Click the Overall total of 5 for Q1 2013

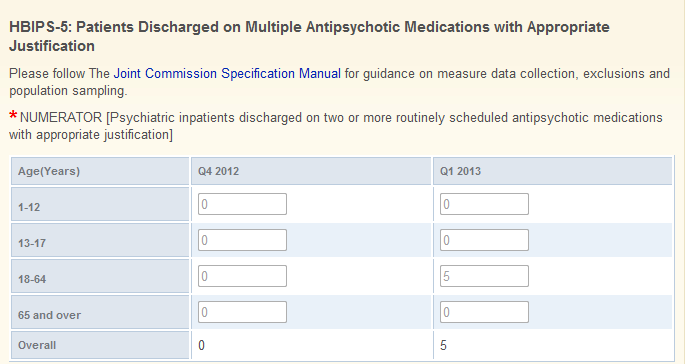[443, 346]
